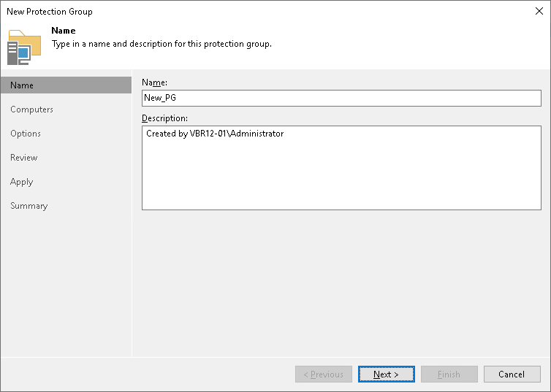Click the bold 'Name' header title
Screen dimensions: 551x392
click(x=64, y=31)
